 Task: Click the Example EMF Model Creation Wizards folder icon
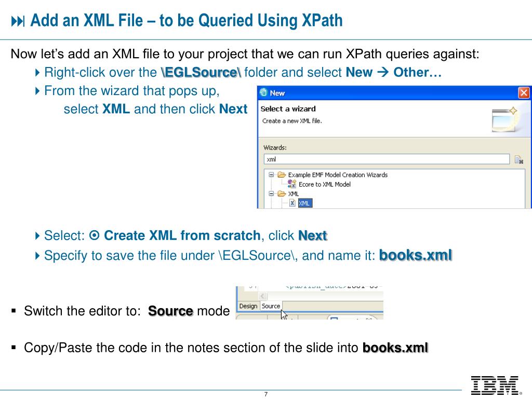(x=282, y=175)
